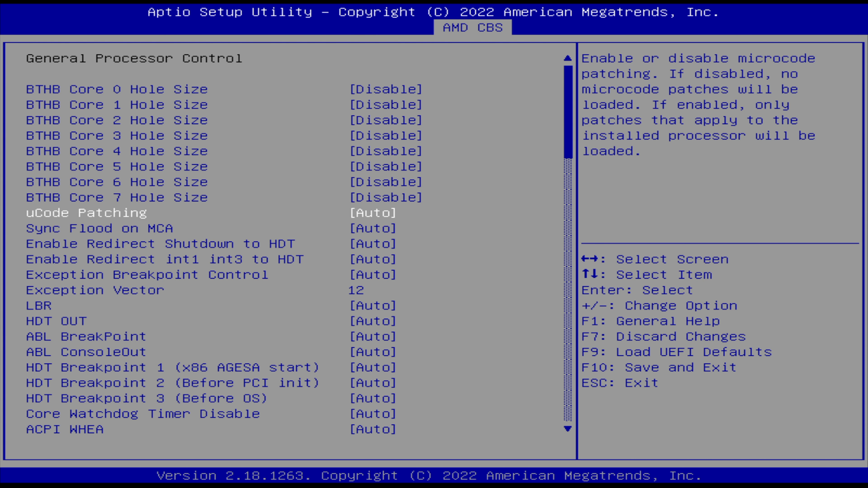Open BTHB Core 5 Hole Size option
The image size is (868, 488).
coord(386,167)
